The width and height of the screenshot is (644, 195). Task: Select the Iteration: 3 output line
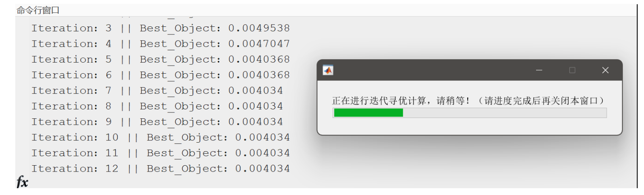point(161,29)
